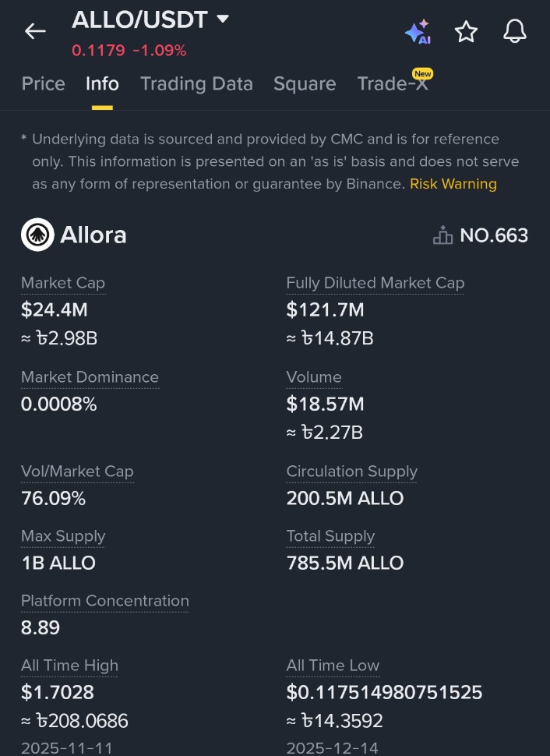
Task: Tap the NO.663 rank text
Action: pos(494,235)
